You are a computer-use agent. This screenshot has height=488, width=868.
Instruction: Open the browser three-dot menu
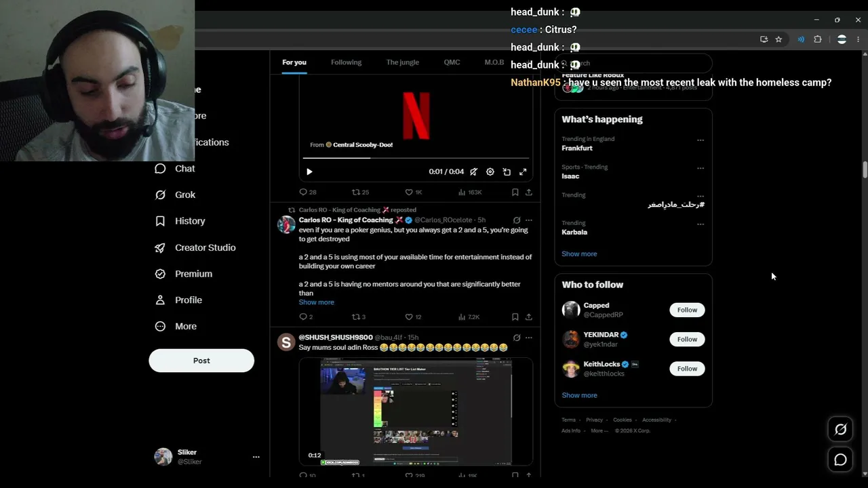click(858, 39)
